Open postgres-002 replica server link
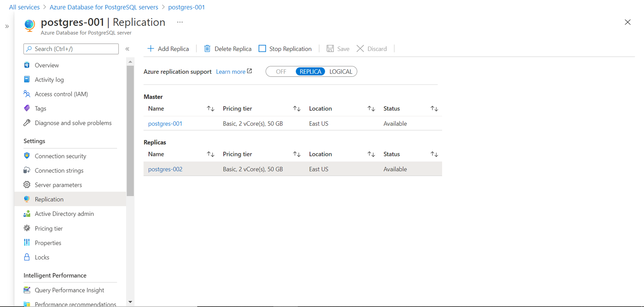 point(165,169)
